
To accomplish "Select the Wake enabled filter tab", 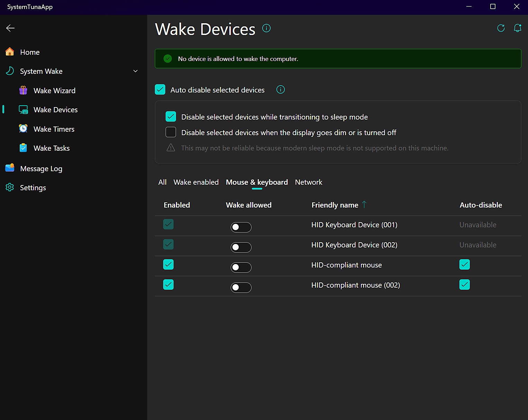I will [196, 182].
